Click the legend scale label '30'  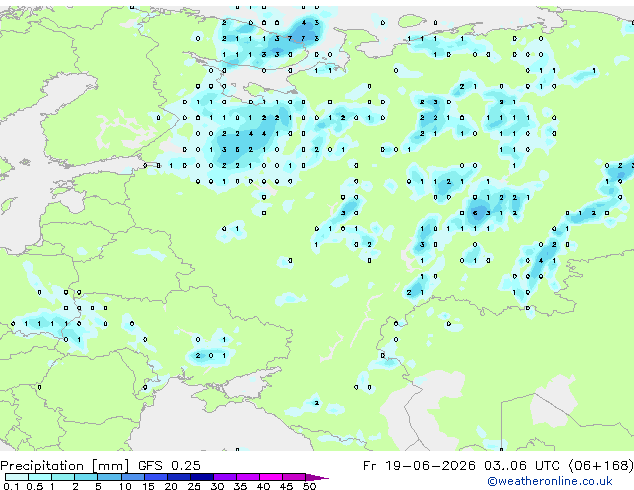pyautogui.click(x=217, y=486)
